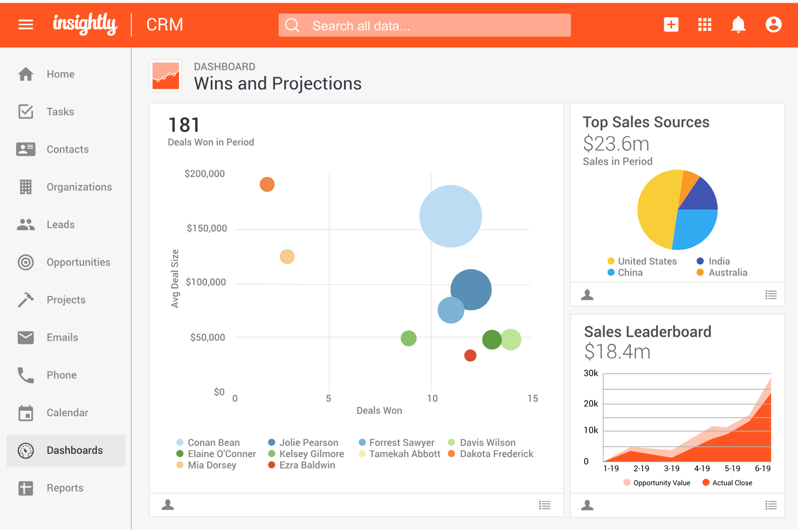Screen dimensions: 798x532
Task: Click the quick add plus icon
Action: [671, 24]
